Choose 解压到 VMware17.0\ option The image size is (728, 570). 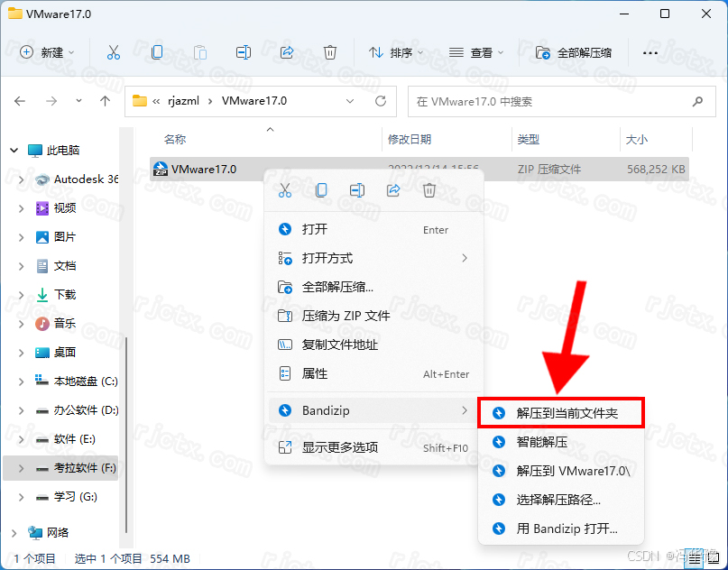(561, 471)
